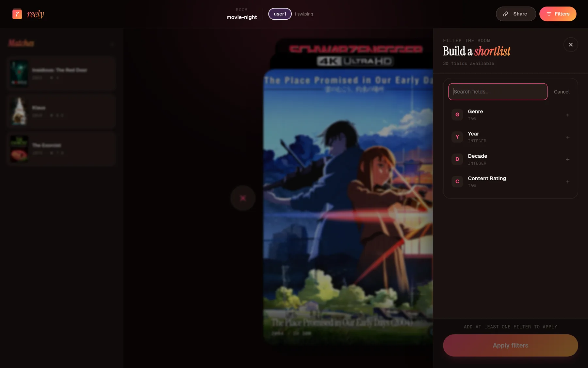
Task: Click the G badge for Genre
Action: [x=457, y=114]
